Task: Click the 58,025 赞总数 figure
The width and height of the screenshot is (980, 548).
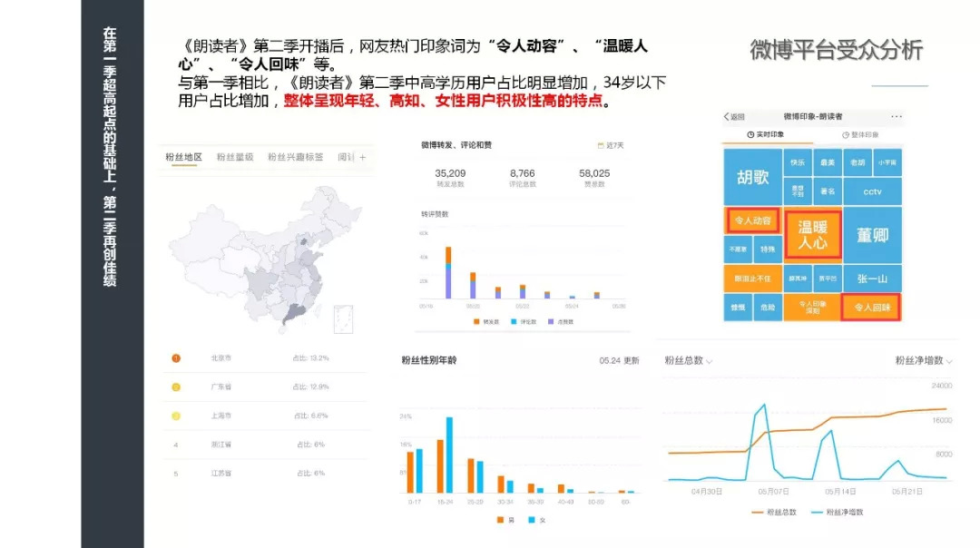Action: point(594,178)
